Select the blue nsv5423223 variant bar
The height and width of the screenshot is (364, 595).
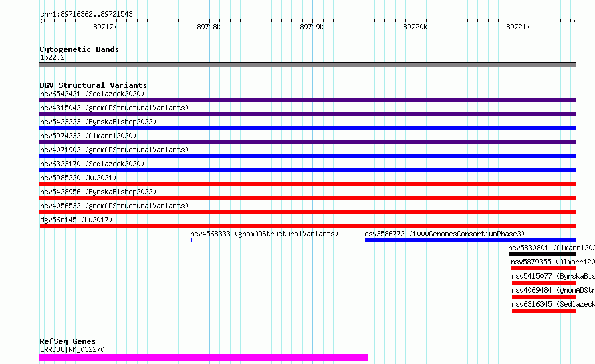click(x=308, y=128)
